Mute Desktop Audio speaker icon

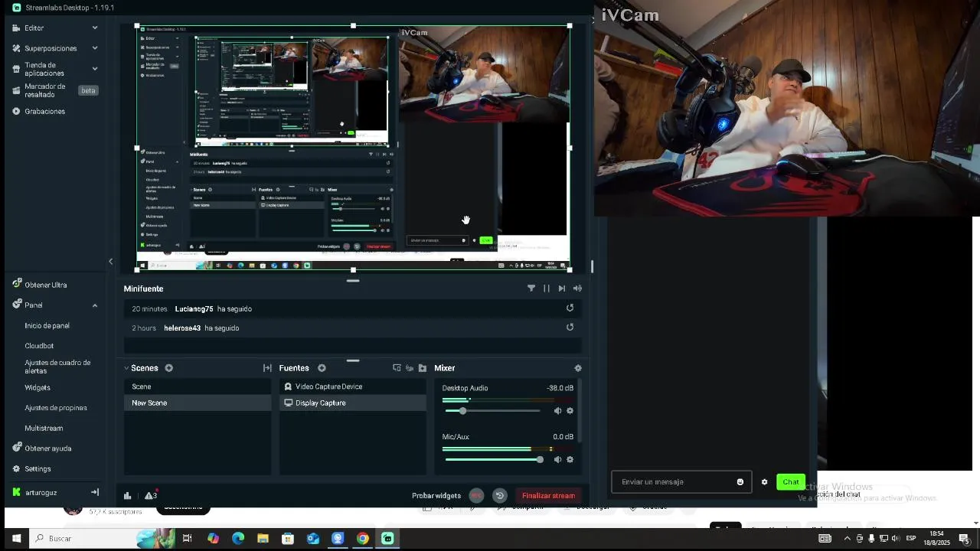tap(557, 411)
